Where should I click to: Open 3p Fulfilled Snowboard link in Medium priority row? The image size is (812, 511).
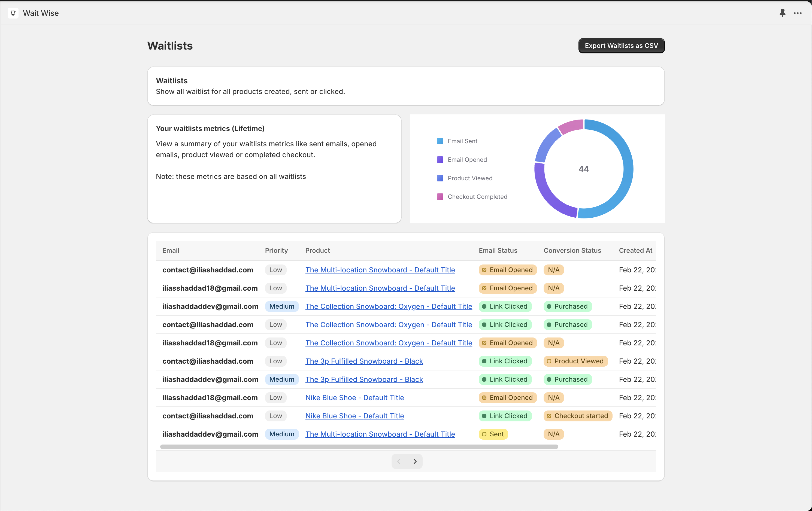pyautogui.click(x=364, y=379)
